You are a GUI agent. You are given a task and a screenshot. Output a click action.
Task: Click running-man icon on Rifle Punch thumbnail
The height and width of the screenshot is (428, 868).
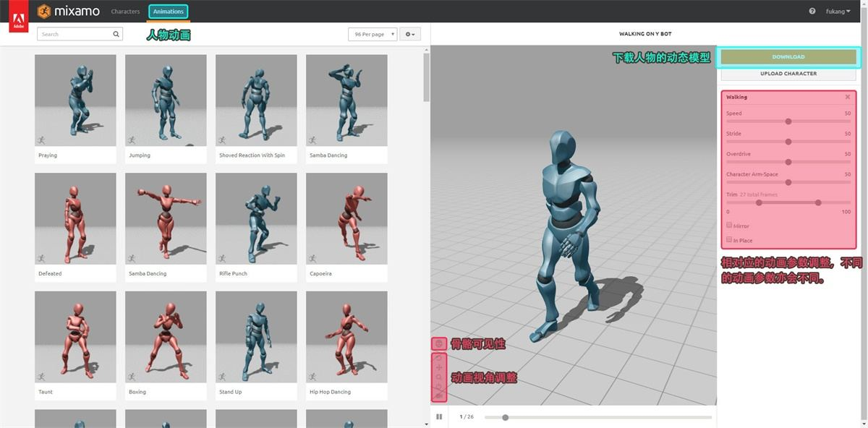click(223, 258)
